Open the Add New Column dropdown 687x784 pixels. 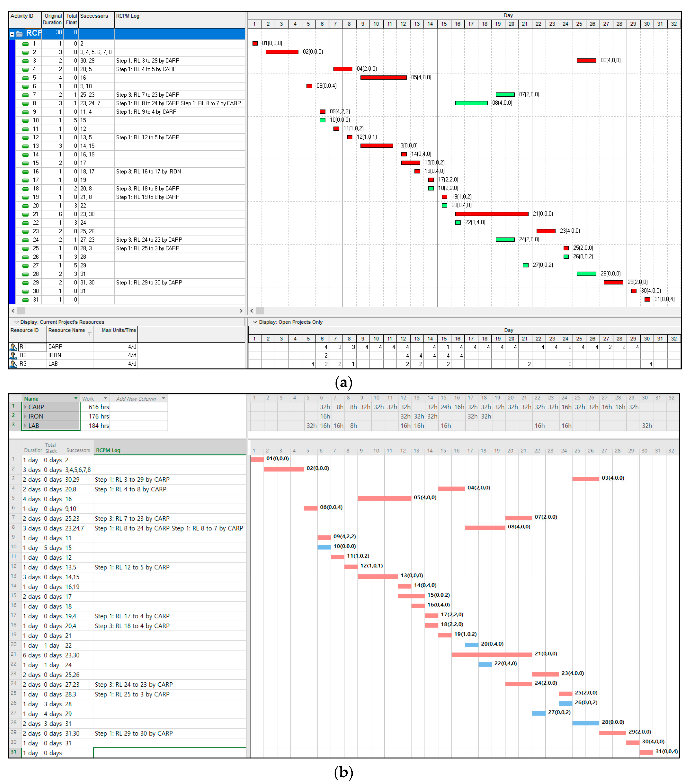coord(164,399)
